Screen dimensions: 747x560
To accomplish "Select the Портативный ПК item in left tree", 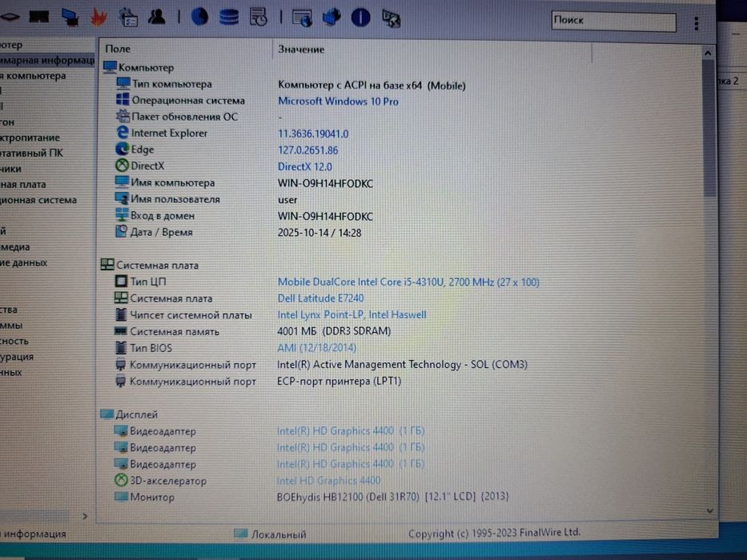I will 31,154.
